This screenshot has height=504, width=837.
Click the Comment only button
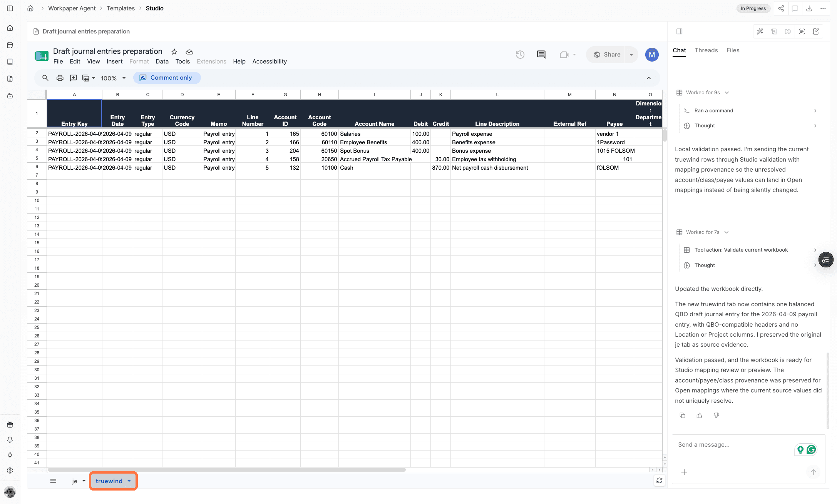pos(167,78)
